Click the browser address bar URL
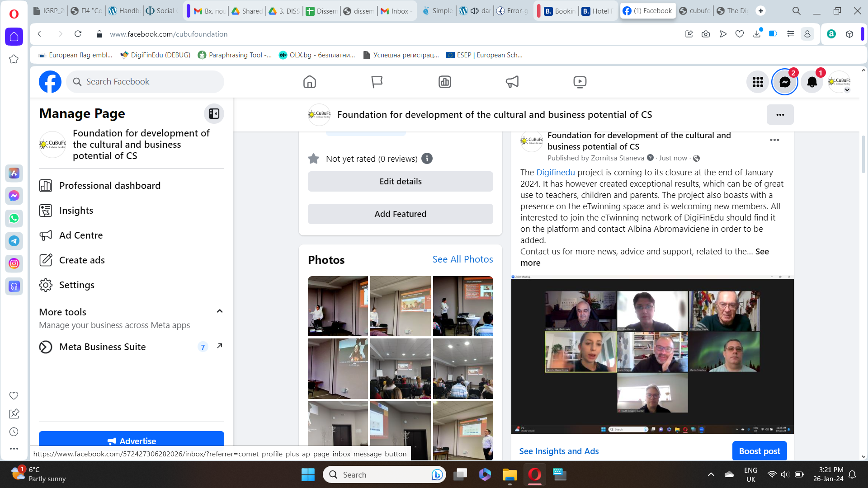This screenshot has height=488, width=868. (169, 34)
